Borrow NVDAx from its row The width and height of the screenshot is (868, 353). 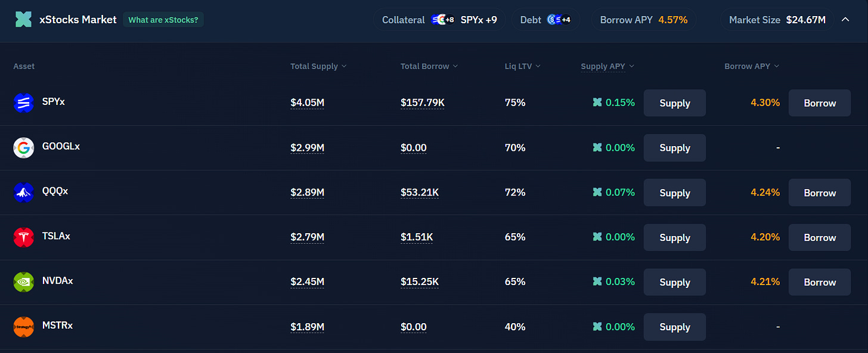coord(820,282)
